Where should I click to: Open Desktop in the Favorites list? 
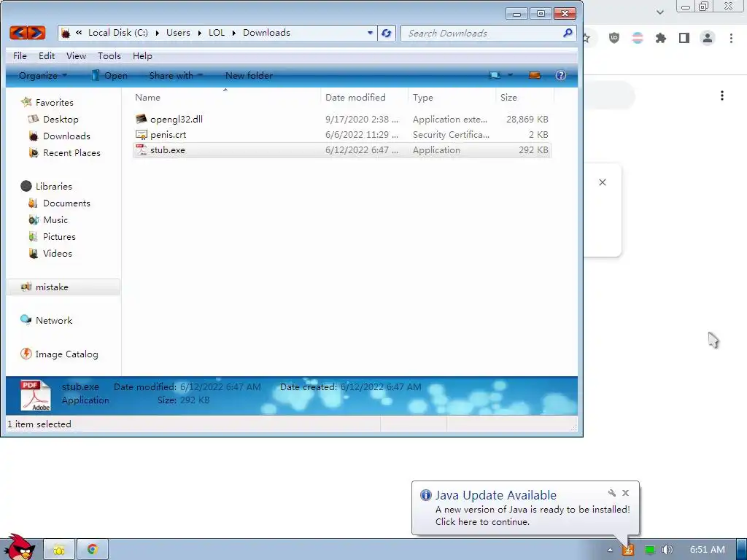point(61,119)
